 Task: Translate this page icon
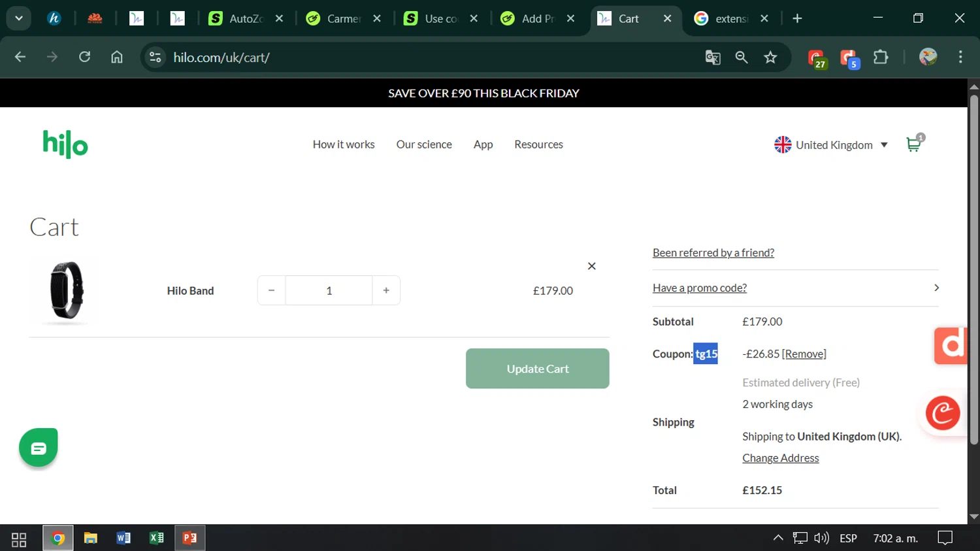(x=713, y=58)
